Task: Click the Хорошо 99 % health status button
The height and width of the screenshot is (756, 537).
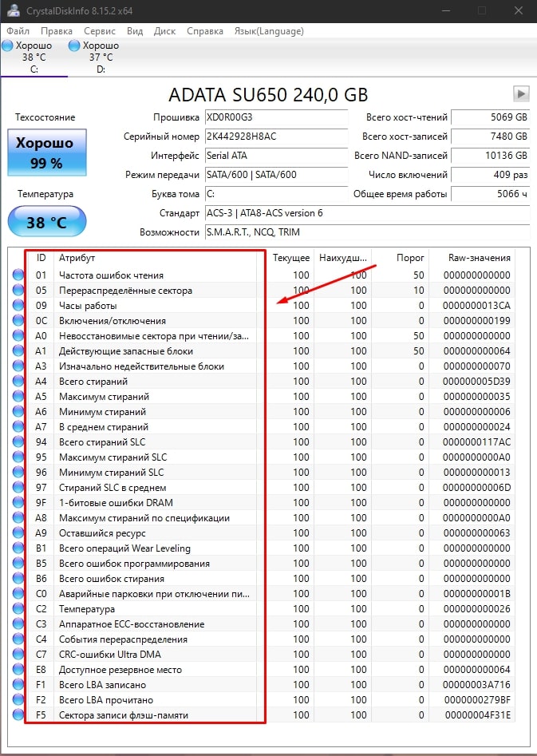Action: pos(47,152)
